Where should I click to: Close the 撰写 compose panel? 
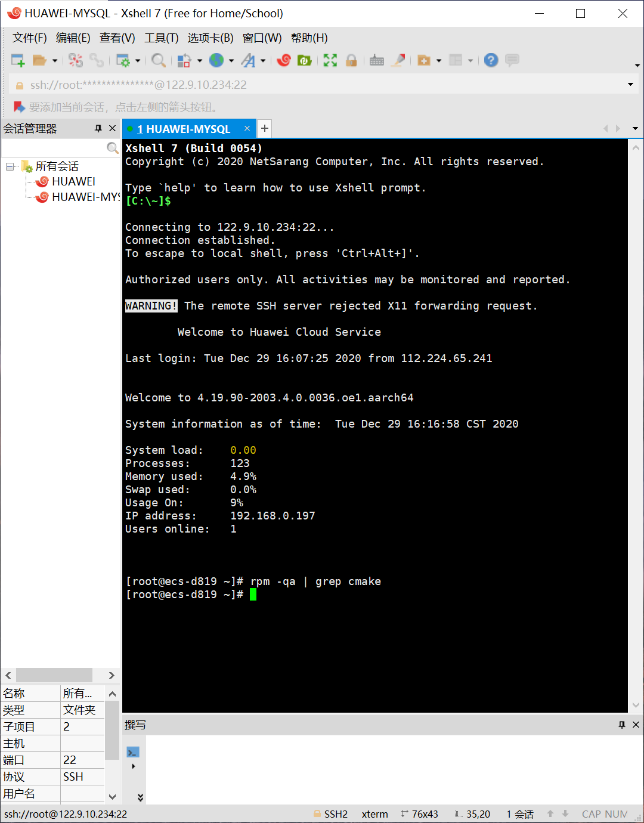click(636, 725)
